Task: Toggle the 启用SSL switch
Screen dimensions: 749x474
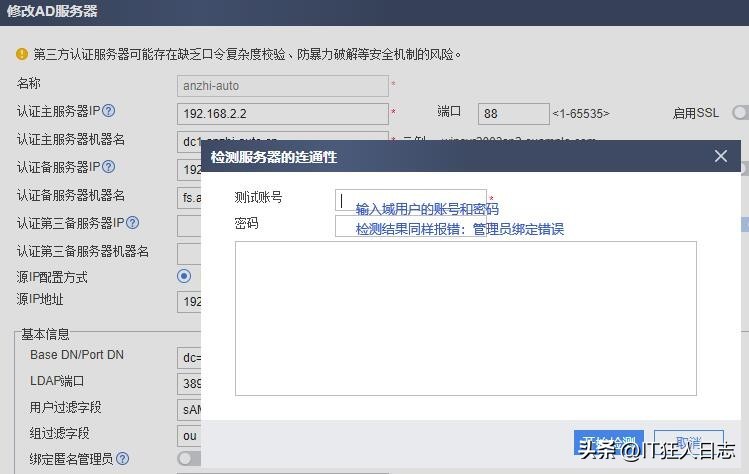Action: [740, 113]
